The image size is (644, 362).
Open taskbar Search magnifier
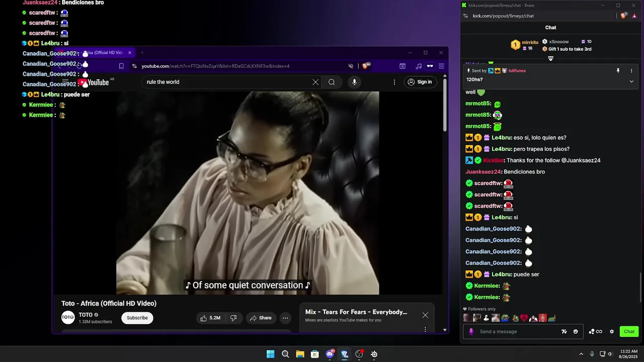pyautogui.click(x=285, y=354)
